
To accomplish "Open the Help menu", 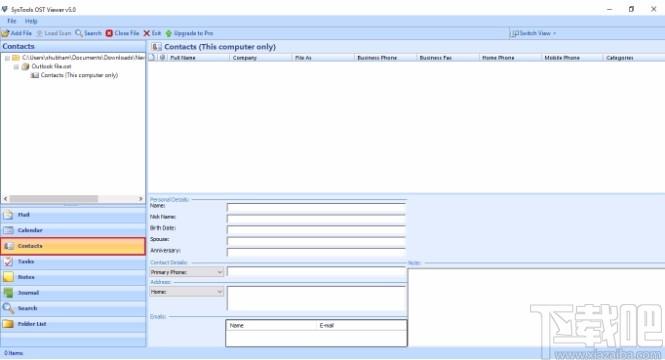I will click(x=31, y=21).
